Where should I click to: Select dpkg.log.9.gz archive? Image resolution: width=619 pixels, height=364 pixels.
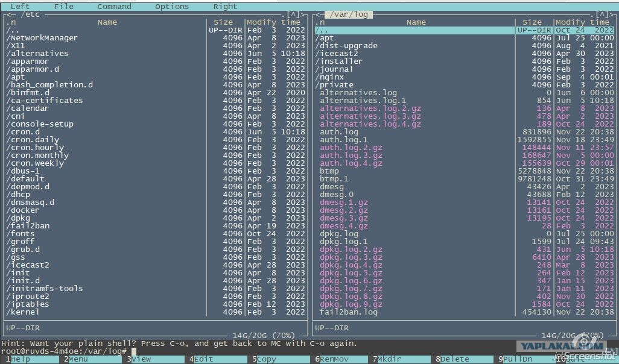(465, 304)
